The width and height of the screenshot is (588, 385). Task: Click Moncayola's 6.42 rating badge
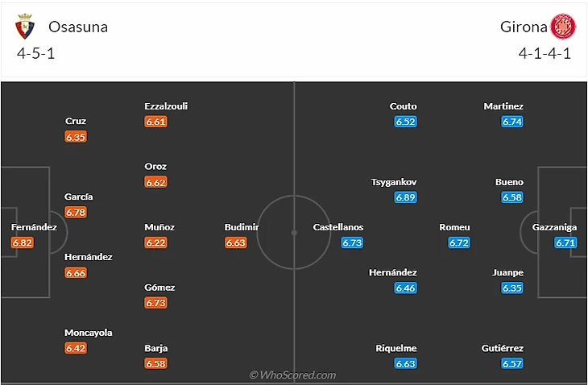(x=77, y=349)
